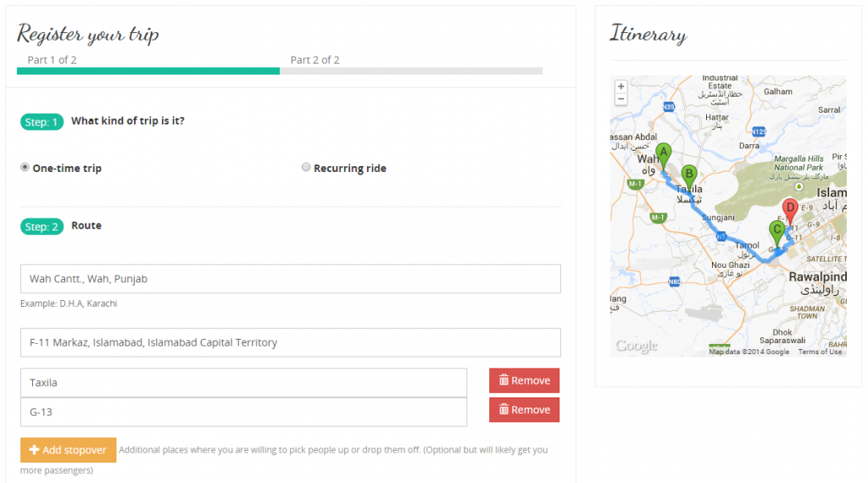The height and width of the screenshot is (483, 868).
Task: Add a new stopover
Action: (68, 450)
